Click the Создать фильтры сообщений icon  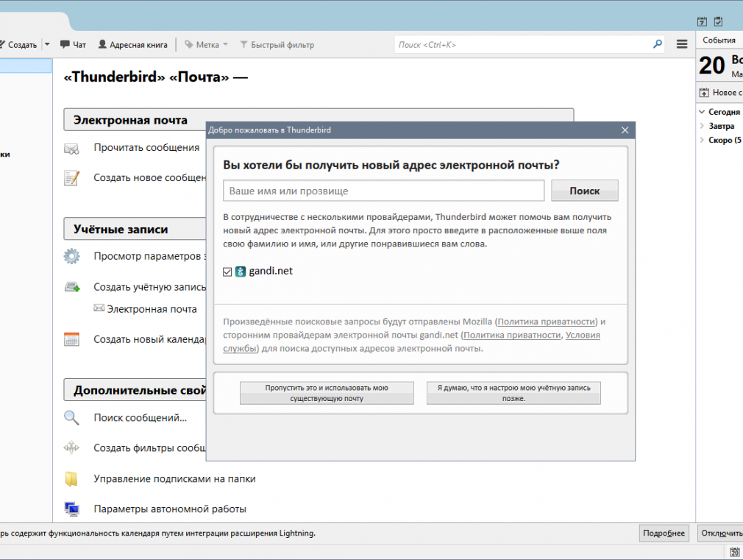tap(71, 447)
